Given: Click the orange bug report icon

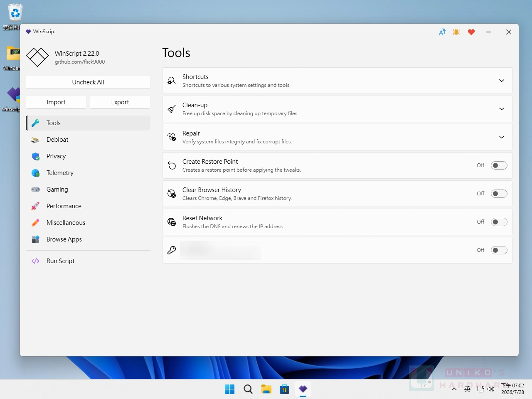Looking at the screenshot, I should point(456,32).
